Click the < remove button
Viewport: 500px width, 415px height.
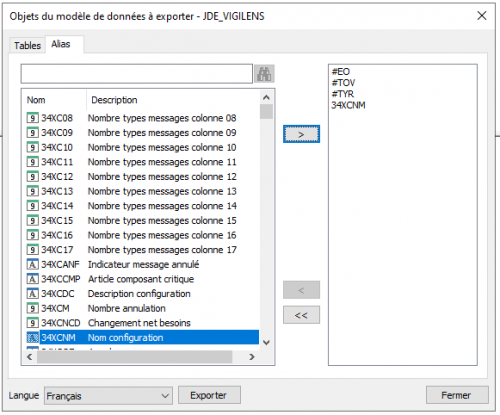click(x=301, y=290)
